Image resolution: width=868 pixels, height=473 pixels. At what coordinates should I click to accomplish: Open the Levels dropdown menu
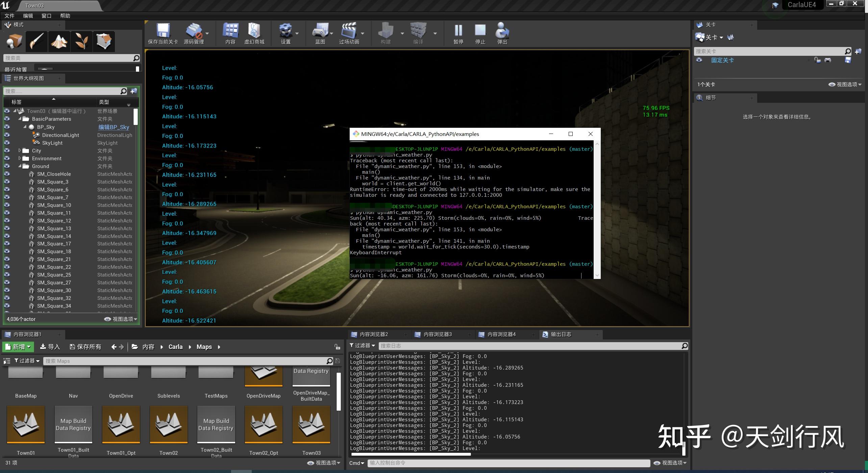pyautogui.click(x=709, y=38)
